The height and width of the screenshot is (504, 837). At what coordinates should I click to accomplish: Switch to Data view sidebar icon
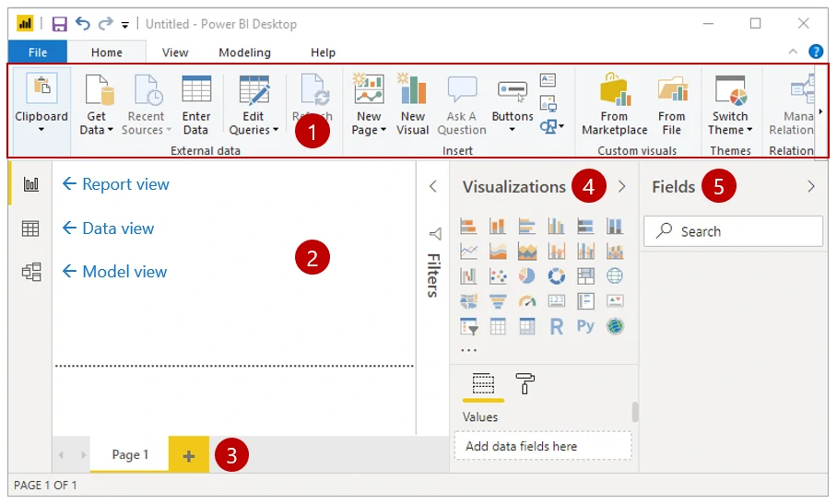click(30, 229)
